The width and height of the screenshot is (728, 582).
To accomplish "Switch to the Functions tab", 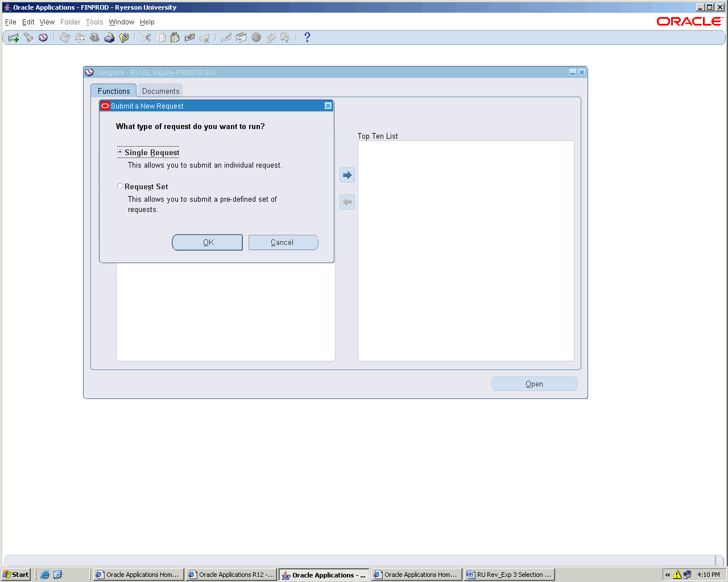I will (114, 91).
